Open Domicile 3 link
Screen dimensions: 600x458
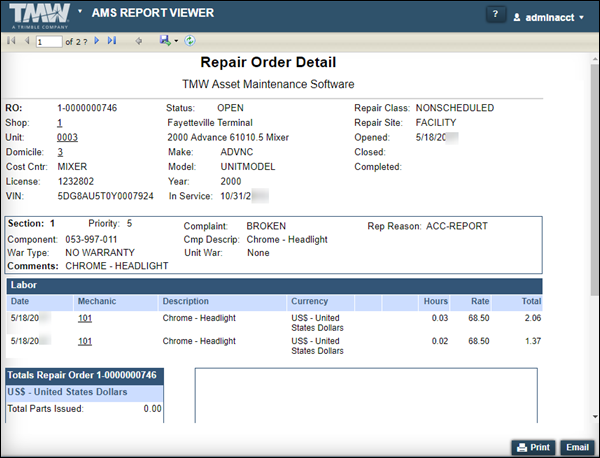(x=60, y=152)
